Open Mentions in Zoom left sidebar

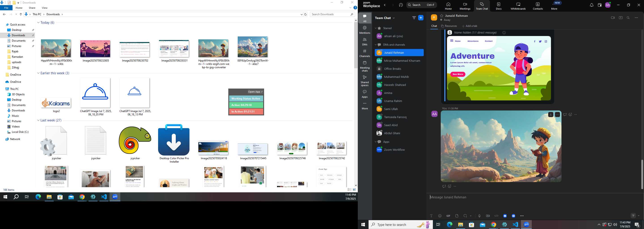(x=365, y=30)
